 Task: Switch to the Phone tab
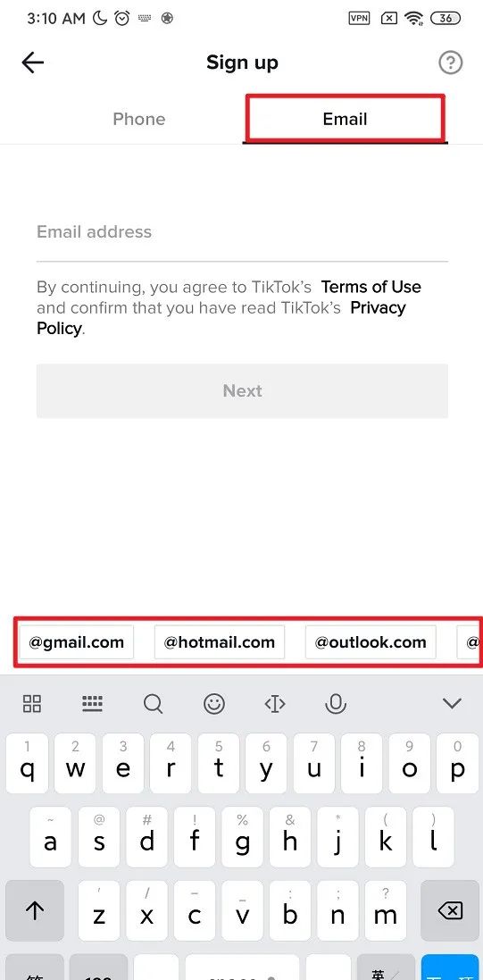click(x=138, y=119)
